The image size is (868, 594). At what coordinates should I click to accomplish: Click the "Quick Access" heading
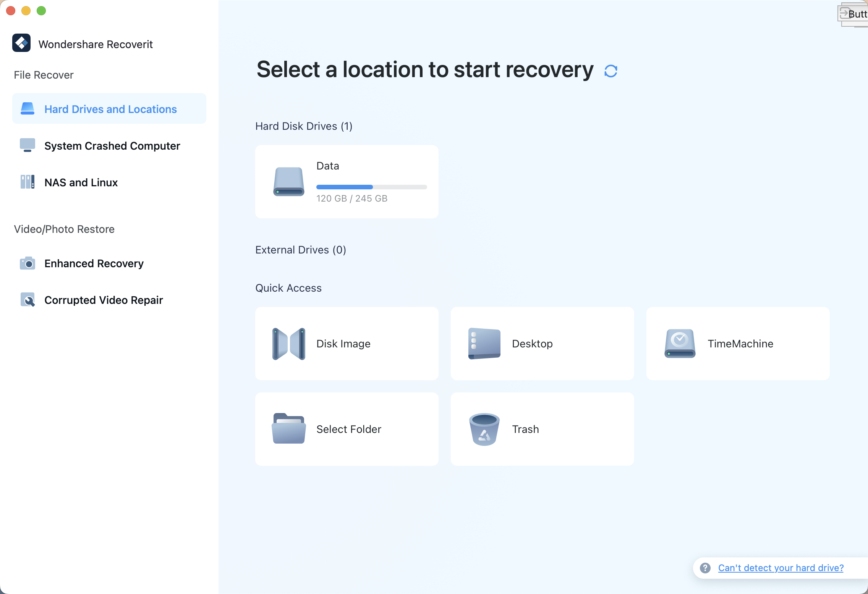click(x=288, y=288)
